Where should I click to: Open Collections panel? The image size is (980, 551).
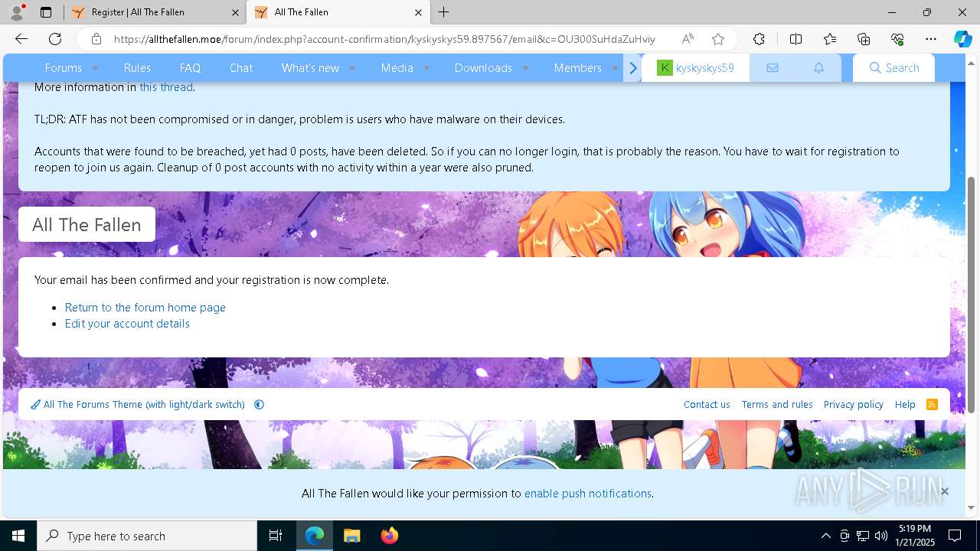864,39
